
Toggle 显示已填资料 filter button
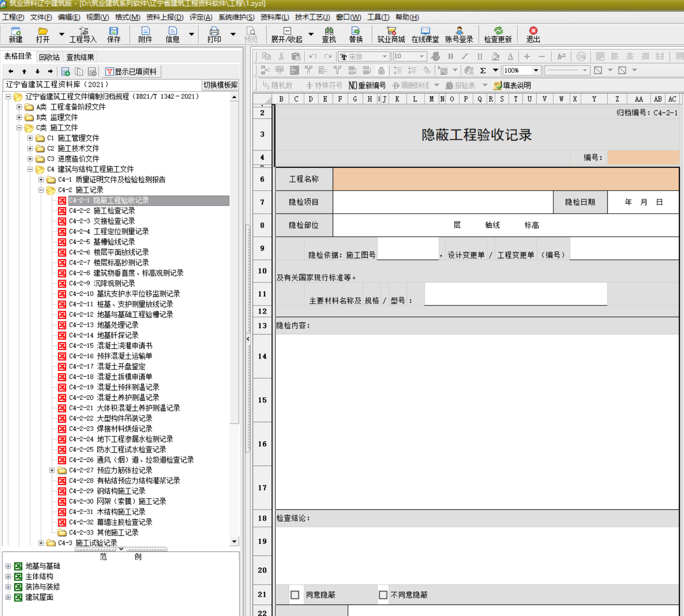(x=132, y=72)
